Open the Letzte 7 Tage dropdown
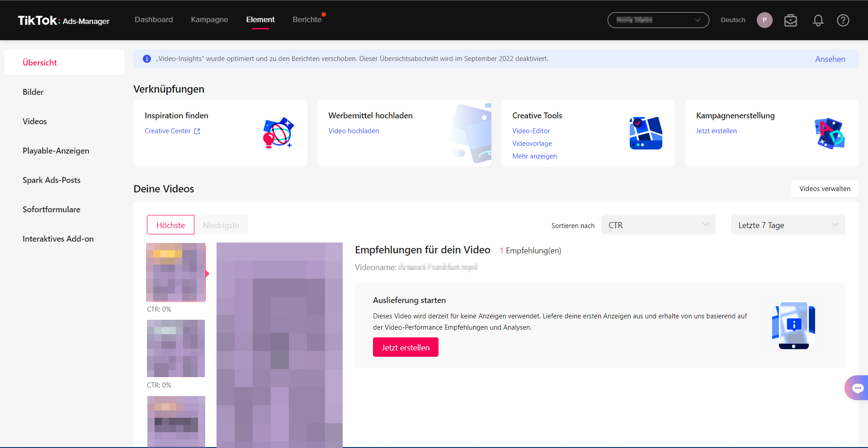This screenshot has width=868, height=448. click(x=788, y=225)
